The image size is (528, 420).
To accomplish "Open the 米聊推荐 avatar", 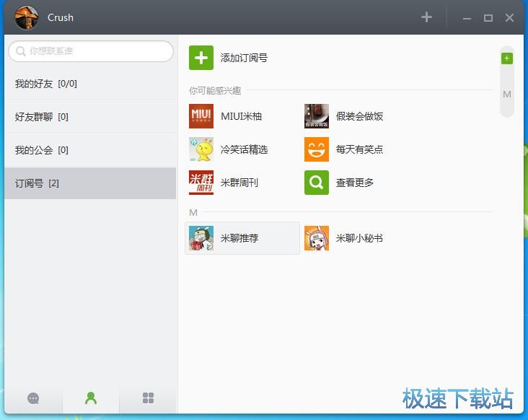I will click(x=201, y=238).
